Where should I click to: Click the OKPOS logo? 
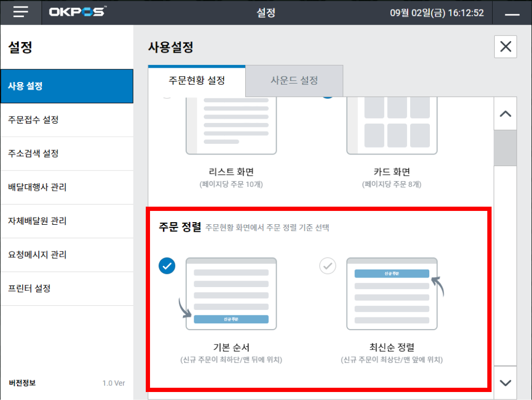[77, 12]
